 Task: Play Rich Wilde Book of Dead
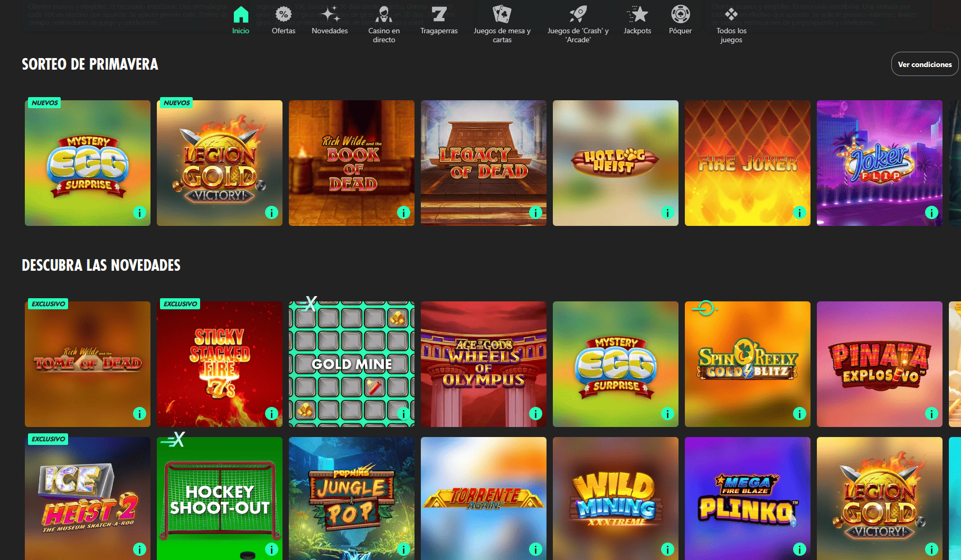[352, 163]
